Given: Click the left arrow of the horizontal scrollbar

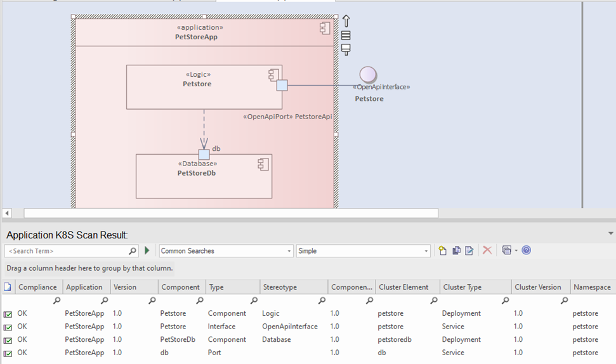Looking at the screenshot, I should click(7, 213).
